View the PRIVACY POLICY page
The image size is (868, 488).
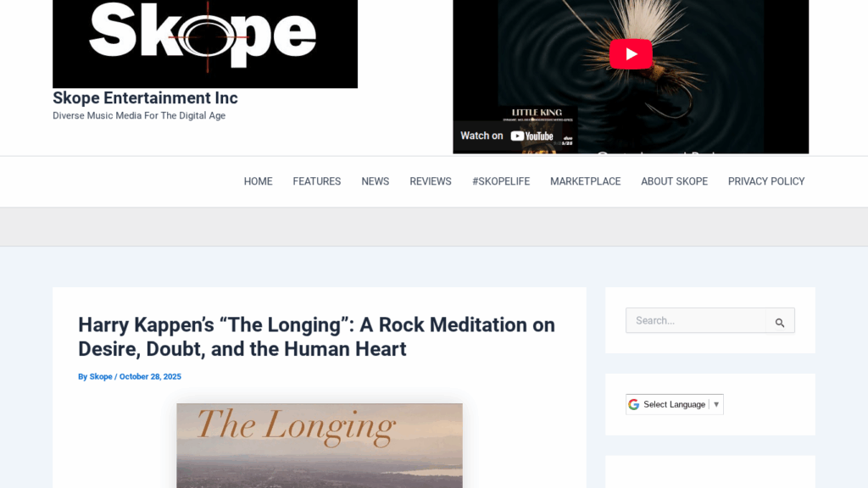click(766, 181)
